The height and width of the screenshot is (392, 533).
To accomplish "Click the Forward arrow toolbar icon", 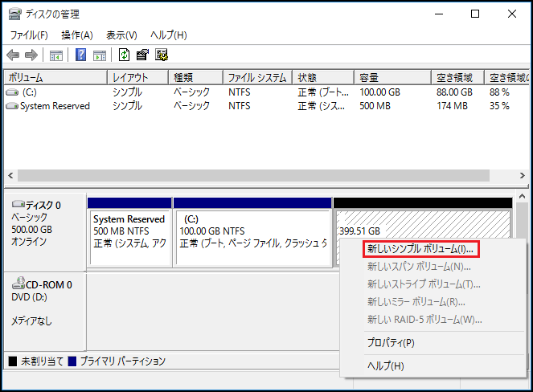I will point(31,55).
